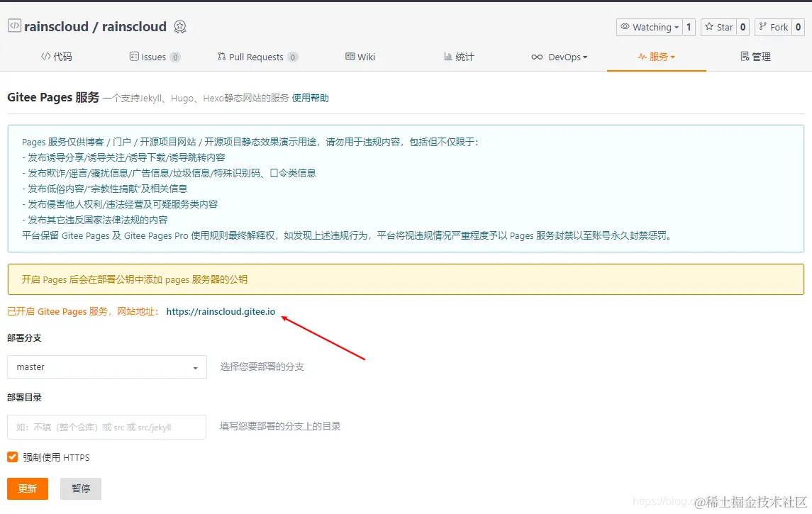Viewport: 812px width, 514px height.
Task: Click the star icon in Star button
Action: (709, 26)
